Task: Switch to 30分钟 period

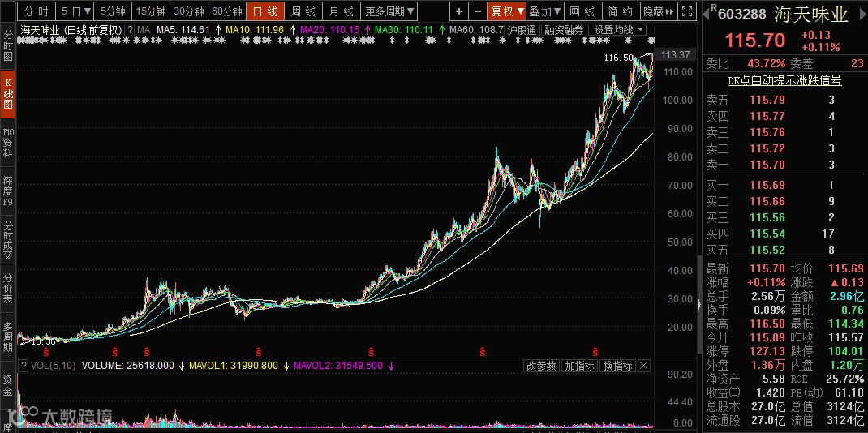Action: coord(189,11)
